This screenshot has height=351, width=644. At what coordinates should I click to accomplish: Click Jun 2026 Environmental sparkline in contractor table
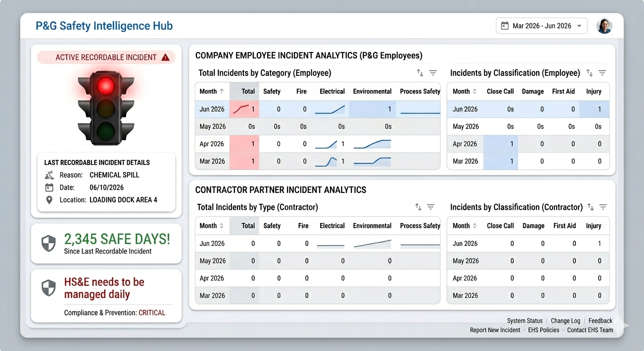coord(372,244)
